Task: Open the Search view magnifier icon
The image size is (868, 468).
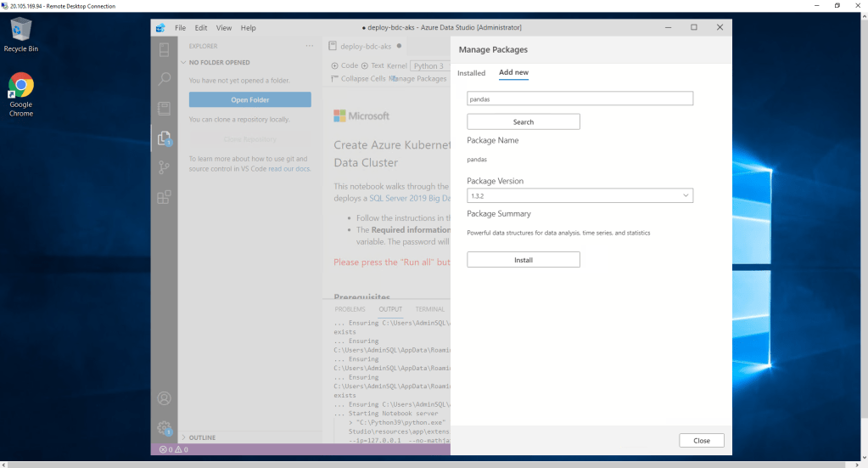Action: (x=165, y=79)
